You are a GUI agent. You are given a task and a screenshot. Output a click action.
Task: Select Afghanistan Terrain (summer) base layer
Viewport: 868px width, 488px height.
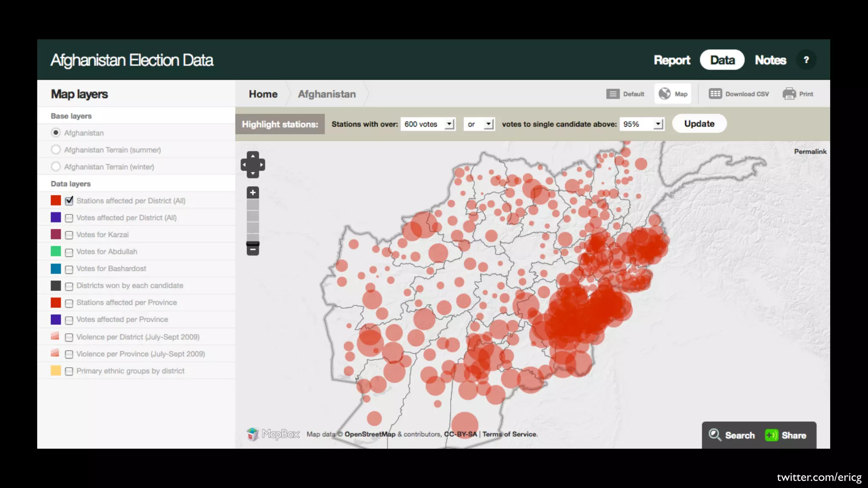click(56, 150)
